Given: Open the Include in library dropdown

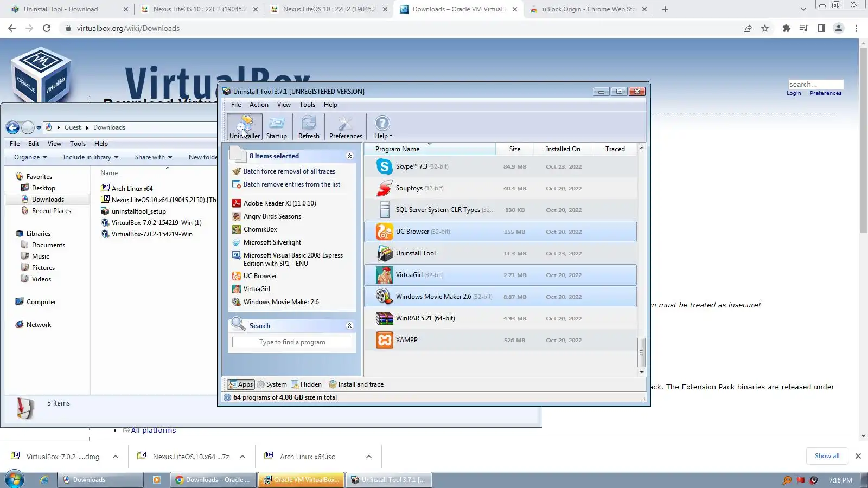Looking at the screenshot, I should 91,157.
